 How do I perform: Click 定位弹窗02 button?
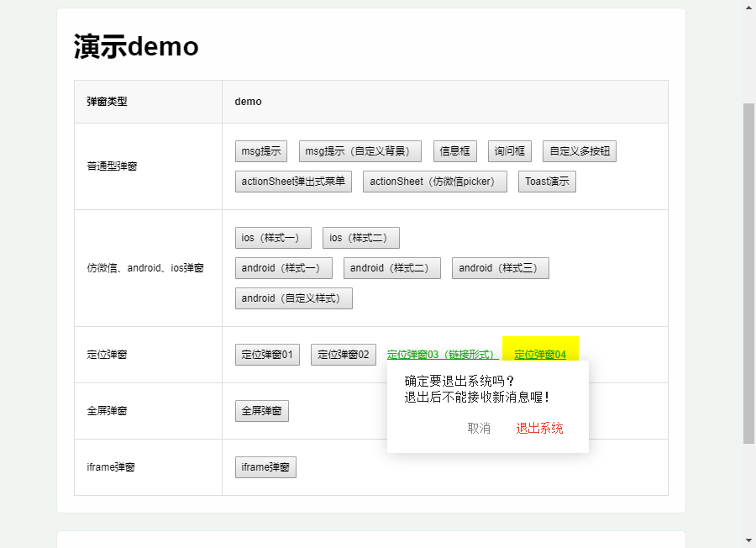[344, 355]
